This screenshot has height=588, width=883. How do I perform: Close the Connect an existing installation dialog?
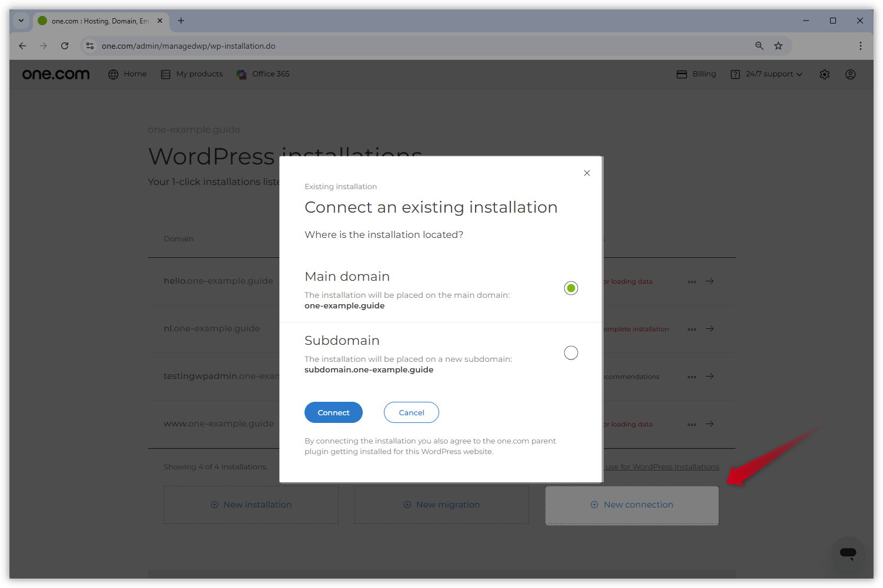click(587, 173)
